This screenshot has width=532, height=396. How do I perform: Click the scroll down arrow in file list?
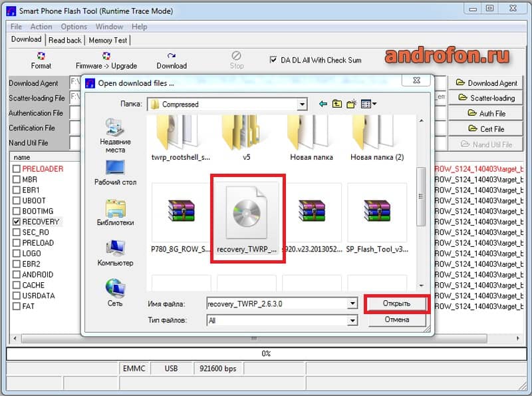[421, 286]
